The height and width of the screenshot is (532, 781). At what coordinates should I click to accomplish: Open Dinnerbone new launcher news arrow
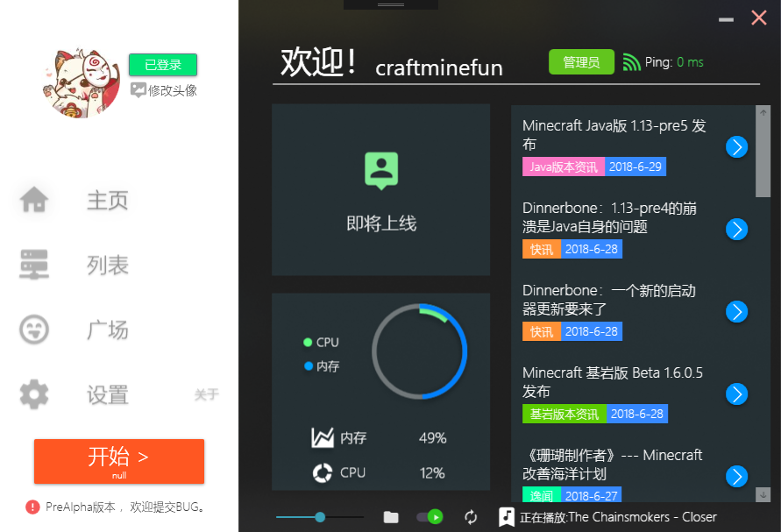[736, 312]
